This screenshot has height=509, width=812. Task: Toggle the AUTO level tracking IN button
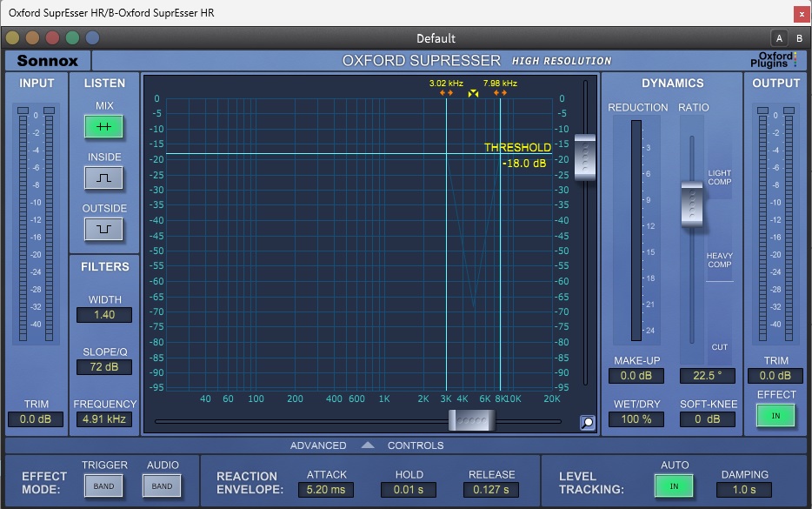click(x=674, y=486)
